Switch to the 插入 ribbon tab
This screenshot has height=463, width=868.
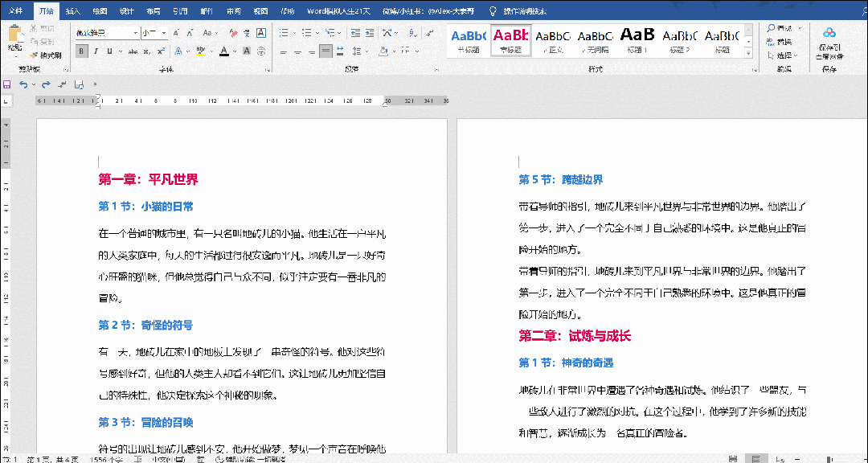pos(72,10)
